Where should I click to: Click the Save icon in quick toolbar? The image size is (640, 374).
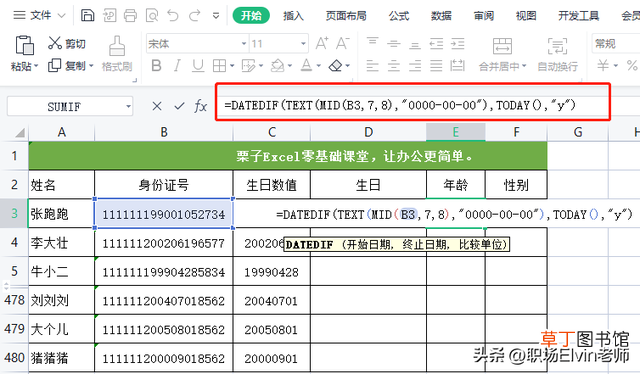click(x=87, y=16)
